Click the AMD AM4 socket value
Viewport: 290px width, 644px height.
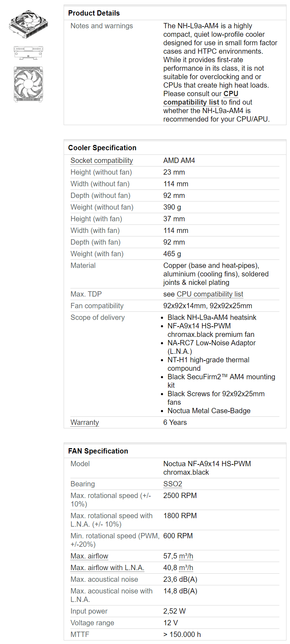coord(179,160)
